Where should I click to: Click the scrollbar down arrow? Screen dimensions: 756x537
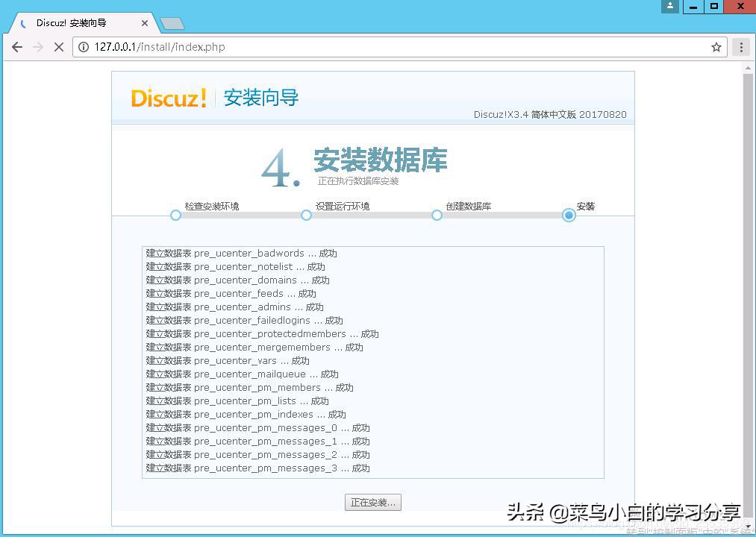point(749,527)
